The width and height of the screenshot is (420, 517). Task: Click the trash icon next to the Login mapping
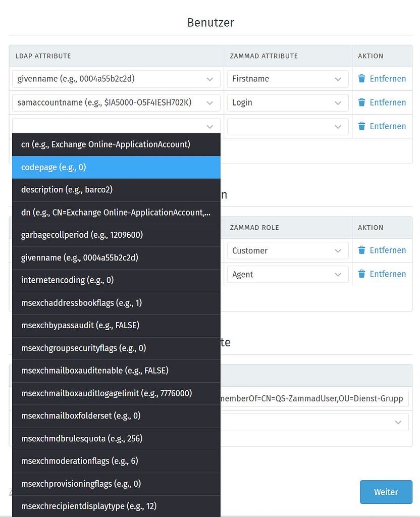tap(362, 102)
